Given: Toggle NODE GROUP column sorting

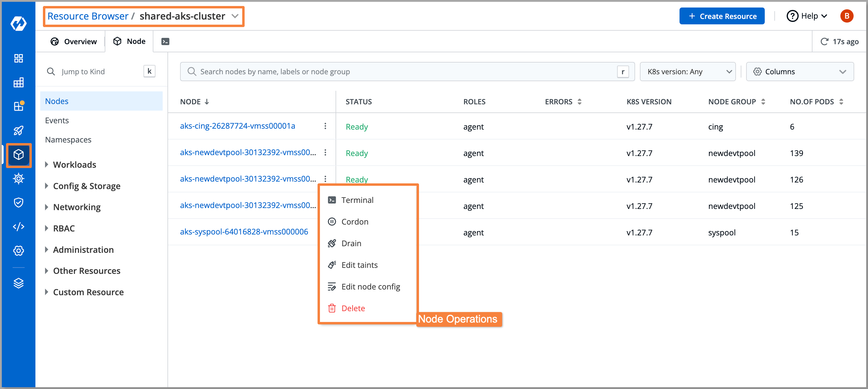Looking at the screenshot, I should click(x=763, y=101).
